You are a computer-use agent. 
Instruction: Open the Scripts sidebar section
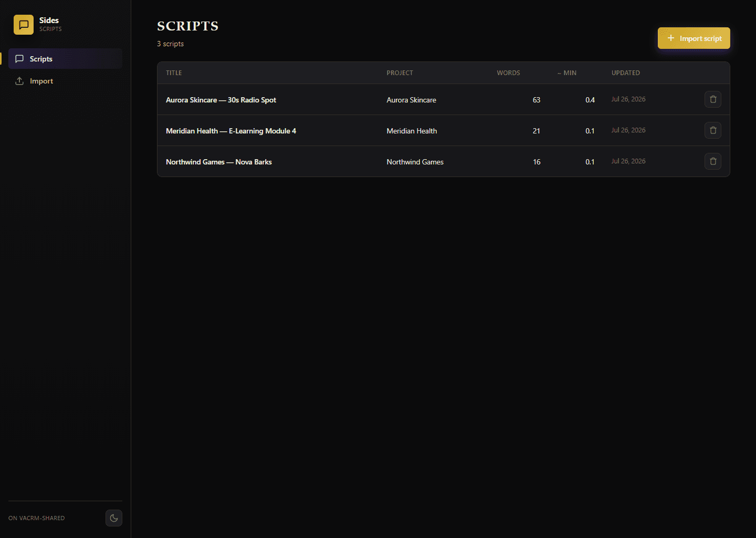pyautogui.click(x=65, y=59)
